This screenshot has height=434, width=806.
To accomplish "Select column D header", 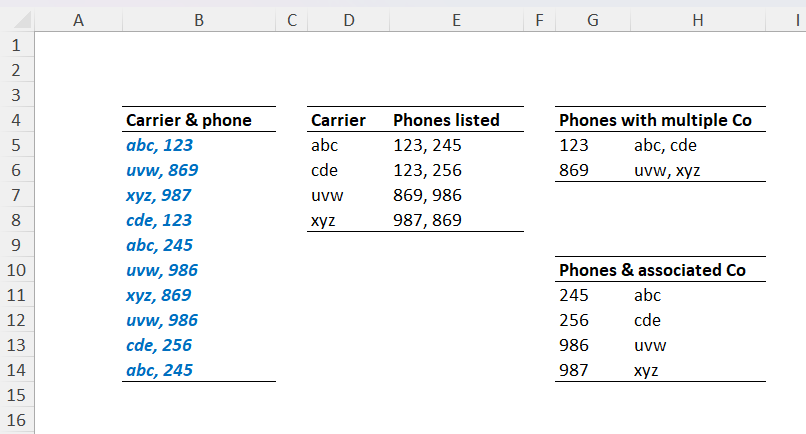I will 349,20.
